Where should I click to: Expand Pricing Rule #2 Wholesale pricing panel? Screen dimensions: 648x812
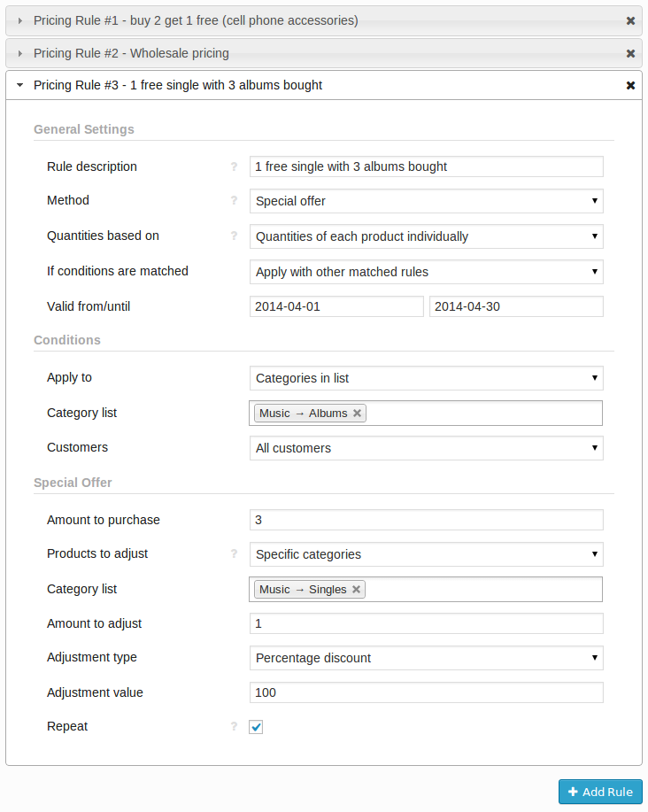click(x=131, y=53)
